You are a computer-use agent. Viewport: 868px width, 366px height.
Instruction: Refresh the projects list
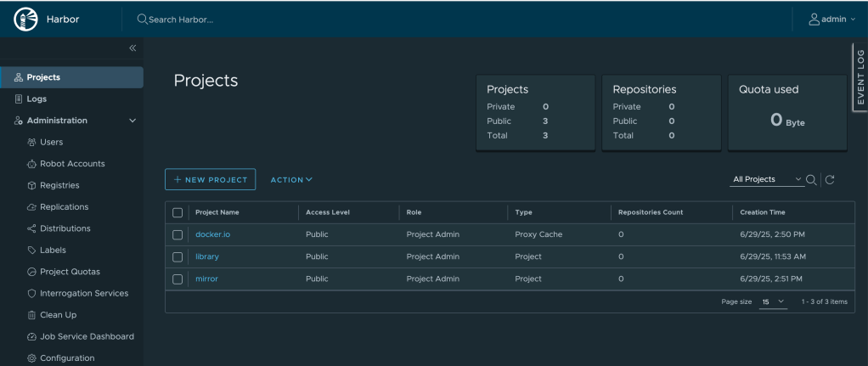pos(831,180)
